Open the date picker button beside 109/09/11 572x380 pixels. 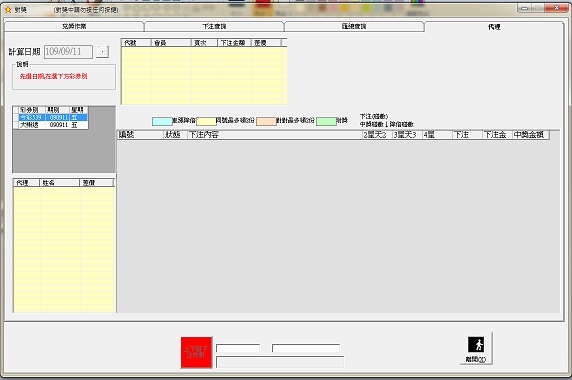click(x=103, y=51)
